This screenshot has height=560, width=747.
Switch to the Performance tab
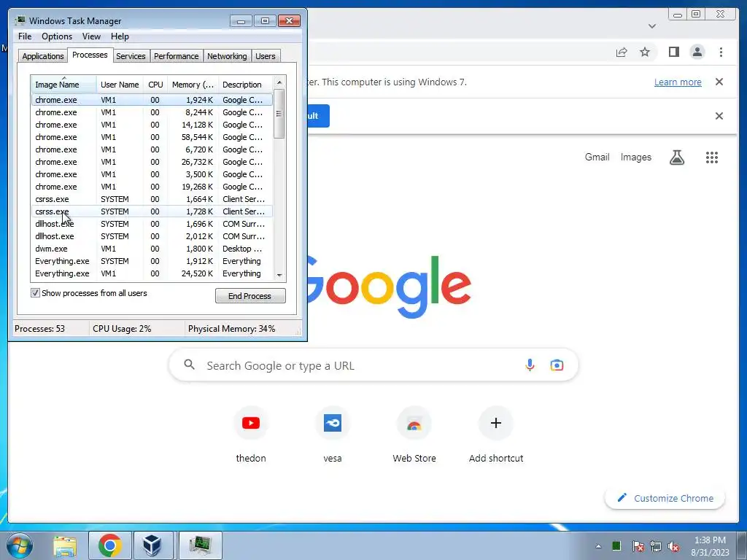[x=177, y=56]
